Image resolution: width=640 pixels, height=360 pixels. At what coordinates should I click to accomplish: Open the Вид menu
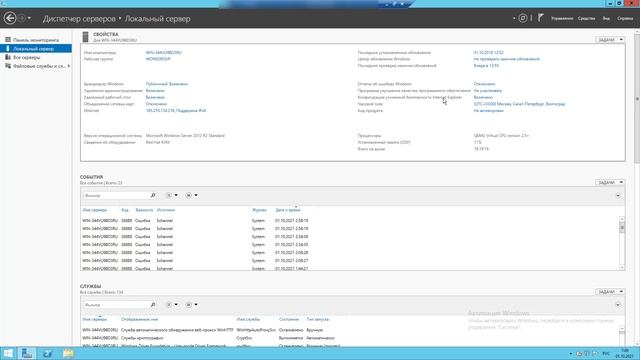pyautogui.click(x=607, y=18)
